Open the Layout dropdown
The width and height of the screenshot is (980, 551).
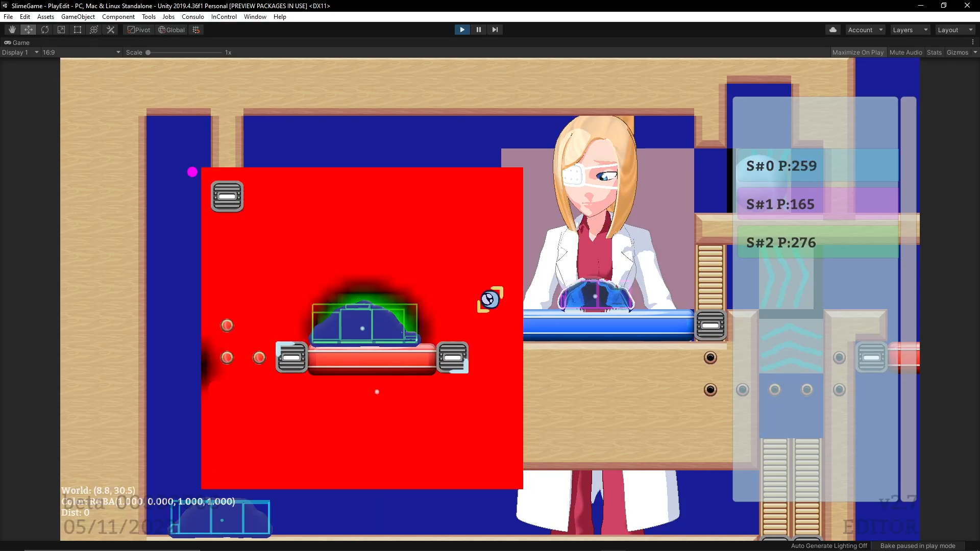[x=955, y=30]
